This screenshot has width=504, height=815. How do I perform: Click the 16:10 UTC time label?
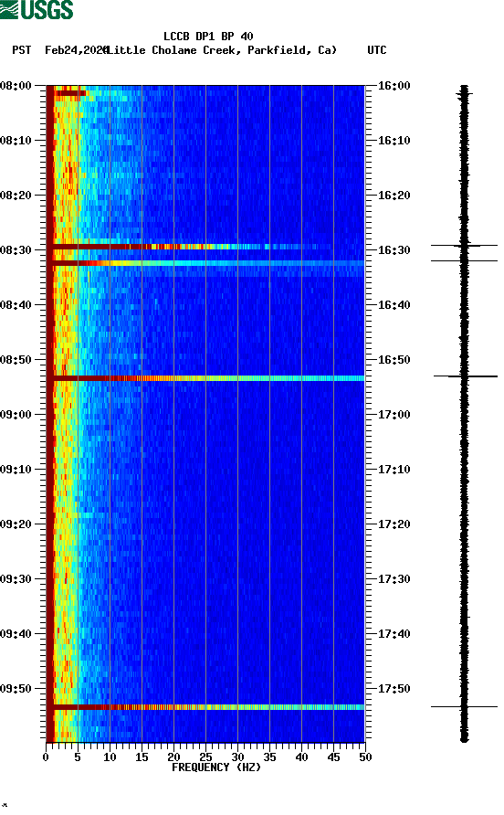click(394, 141)
